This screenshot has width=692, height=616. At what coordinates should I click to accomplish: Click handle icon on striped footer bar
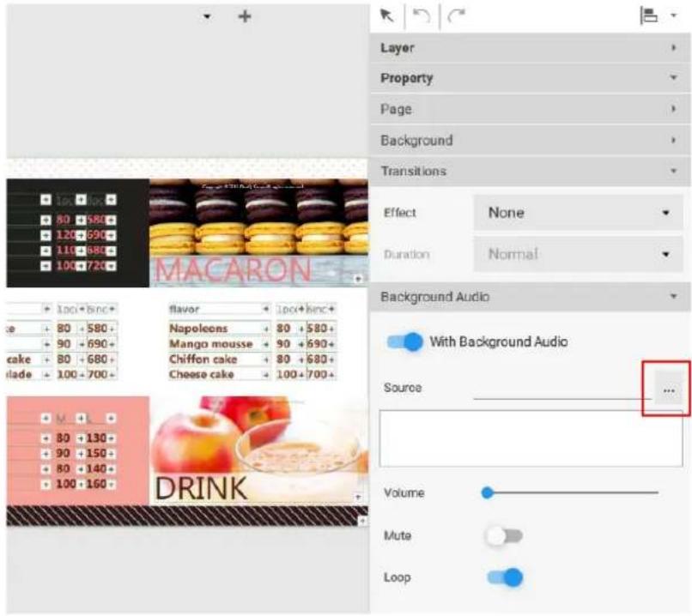(x=362, y=521)
